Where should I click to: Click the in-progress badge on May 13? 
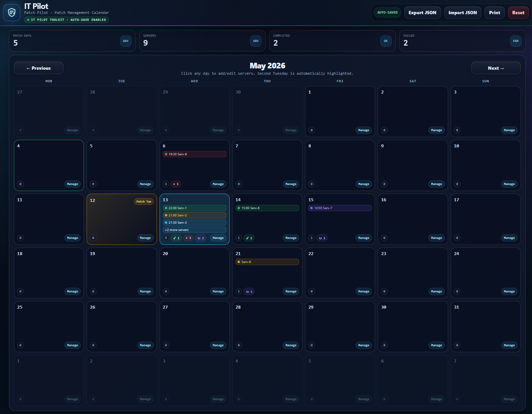pyautogui.click(x=201, y=238)
